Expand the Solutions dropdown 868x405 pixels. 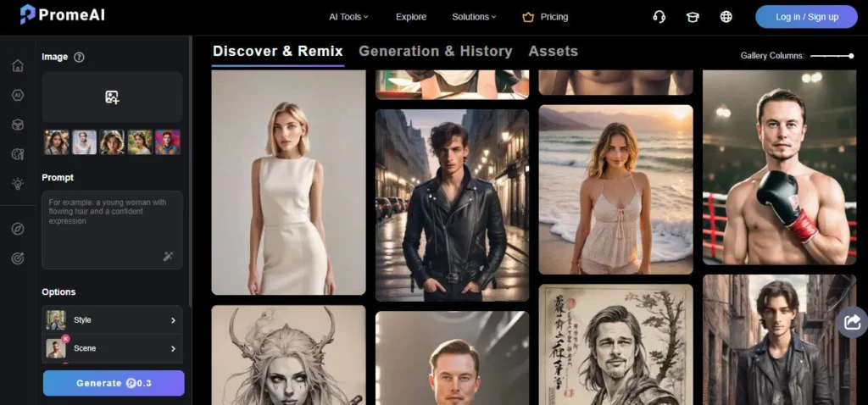[x=474, y=17]
